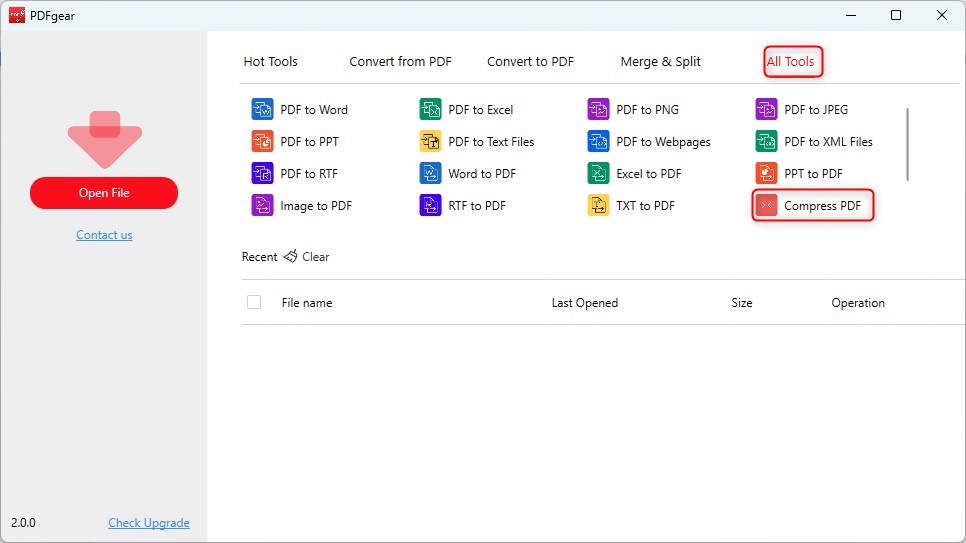Click the Compress PDF label
This screenshot has width=966, height=543.
822,206
